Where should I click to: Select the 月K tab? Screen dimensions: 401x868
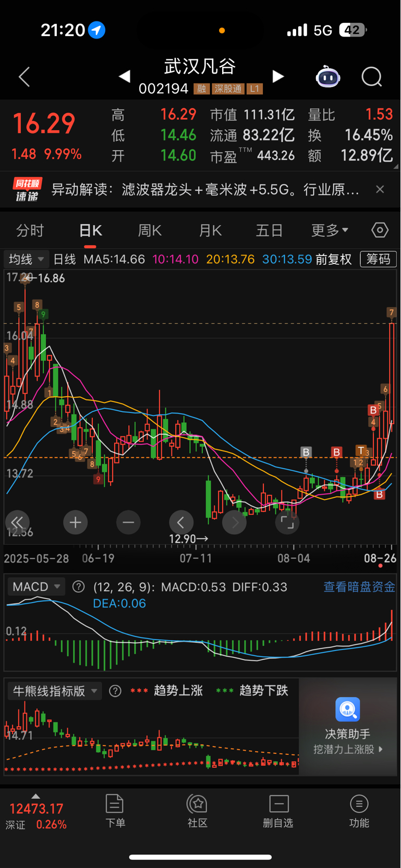pyautogui.click(x=211, y=230)
